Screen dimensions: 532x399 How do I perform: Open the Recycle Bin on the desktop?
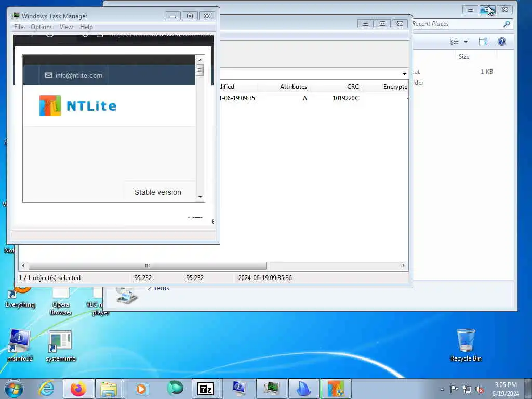(x=466, y=345)
